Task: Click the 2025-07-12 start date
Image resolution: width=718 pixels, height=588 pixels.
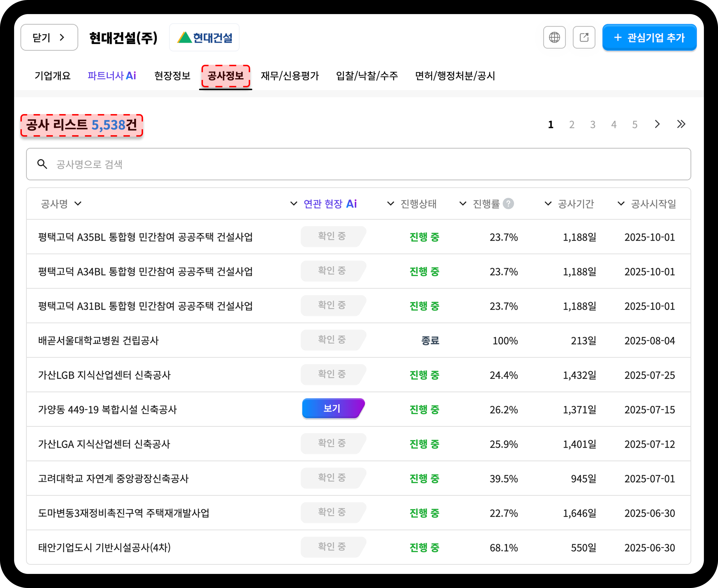Action: (x=650, y=444)
